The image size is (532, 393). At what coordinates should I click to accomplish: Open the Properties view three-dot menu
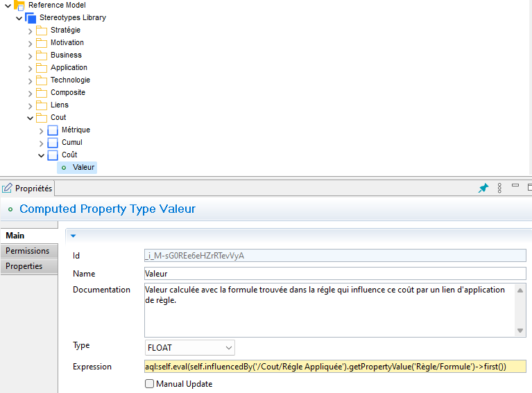pos(499,188)
